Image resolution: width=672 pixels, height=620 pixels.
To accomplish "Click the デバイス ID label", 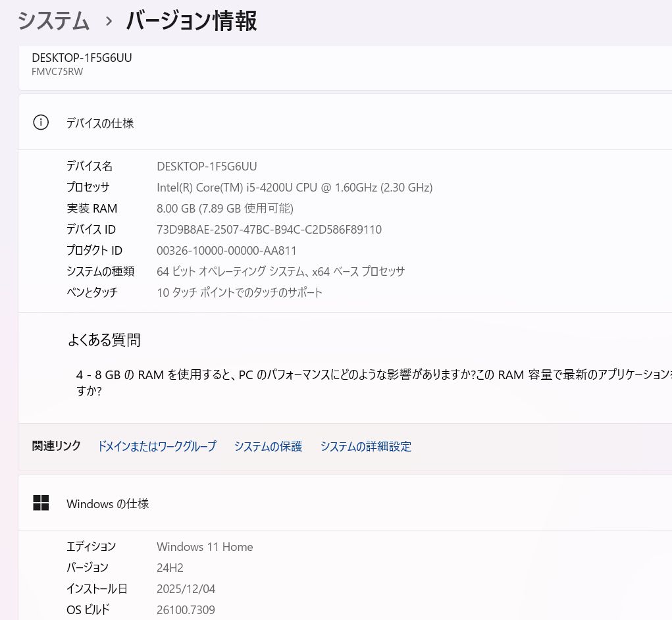I will pyautogui.click(x=91, y=229).
